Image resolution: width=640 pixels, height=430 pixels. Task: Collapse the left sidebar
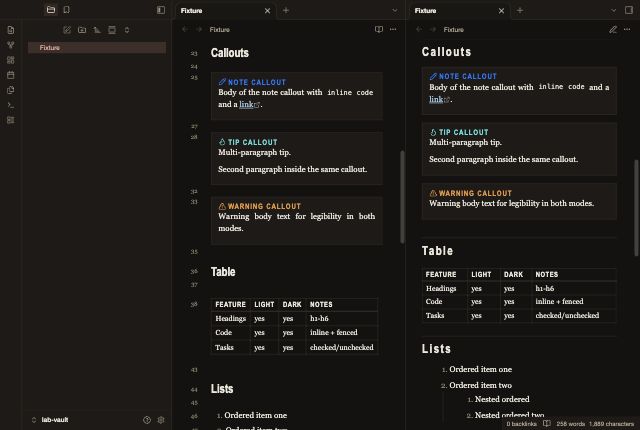tap(161, 10)
